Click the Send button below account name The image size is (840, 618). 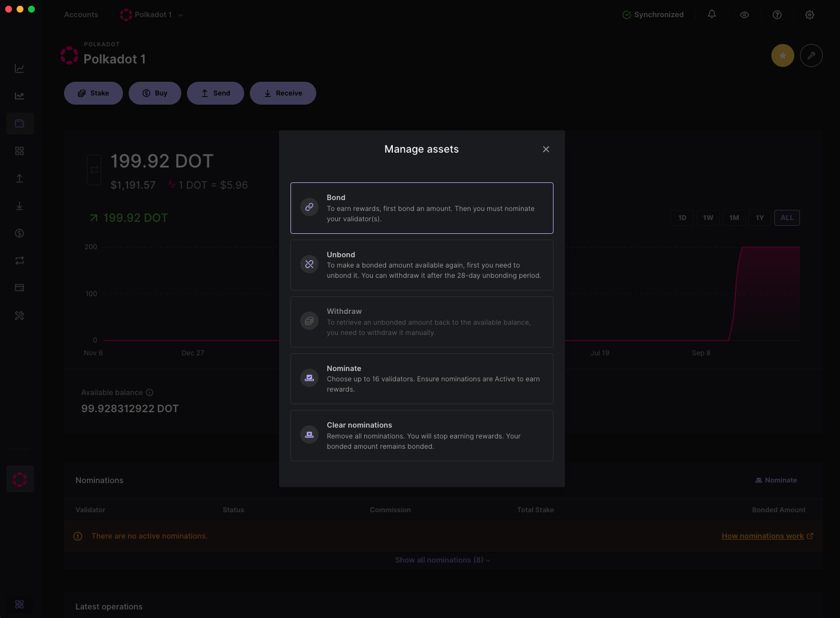click(216, 93)
